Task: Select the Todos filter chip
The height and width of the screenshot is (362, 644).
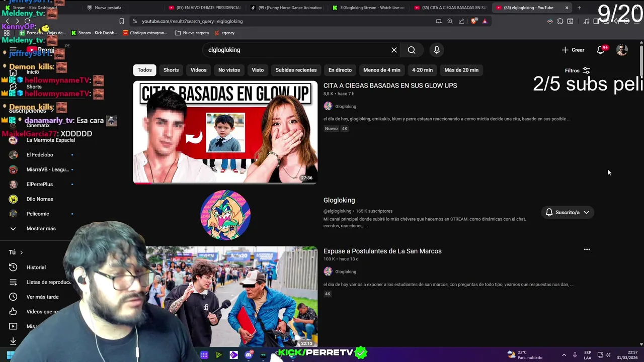Action: [x=144, y=70]
